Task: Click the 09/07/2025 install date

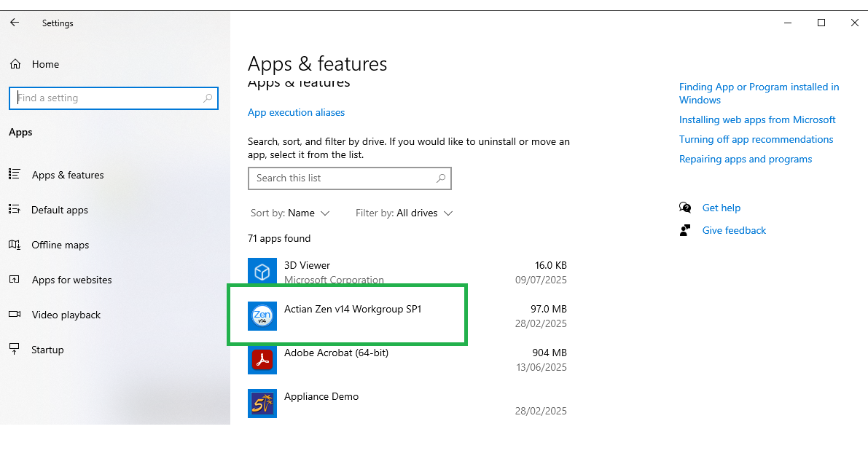Action: pos(541,280)
